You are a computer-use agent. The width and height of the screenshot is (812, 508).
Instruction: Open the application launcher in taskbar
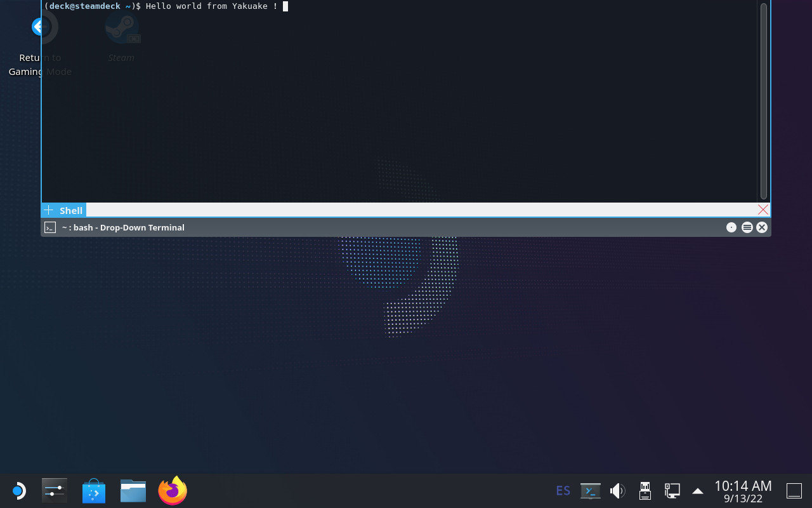(x=18, y=491)
